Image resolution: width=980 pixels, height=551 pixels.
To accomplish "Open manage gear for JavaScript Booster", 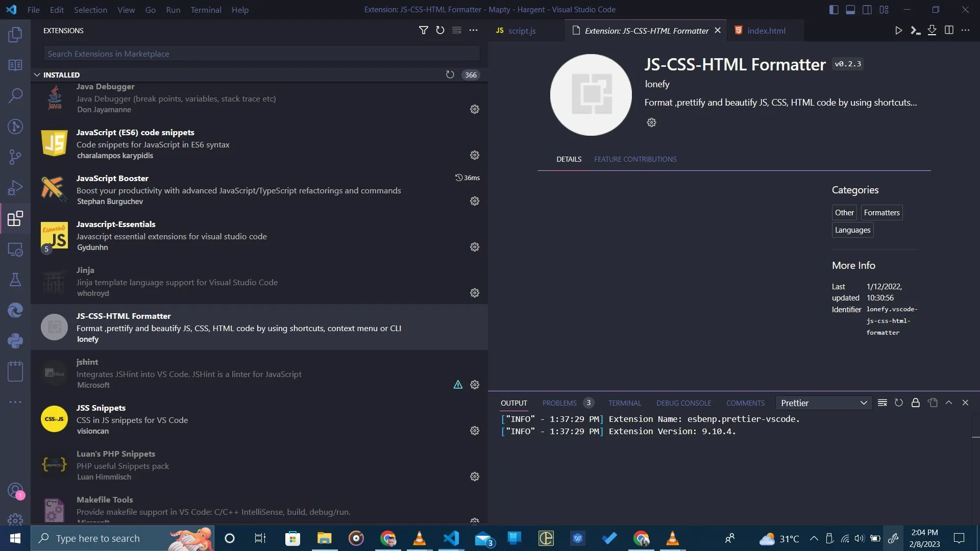I will click(474, 201).
